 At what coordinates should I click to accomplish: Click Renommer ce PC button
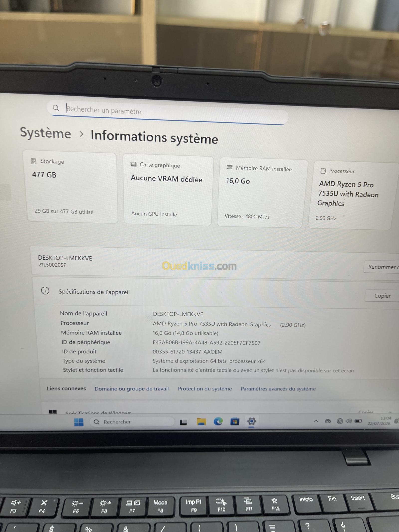(x=381, y=267)
